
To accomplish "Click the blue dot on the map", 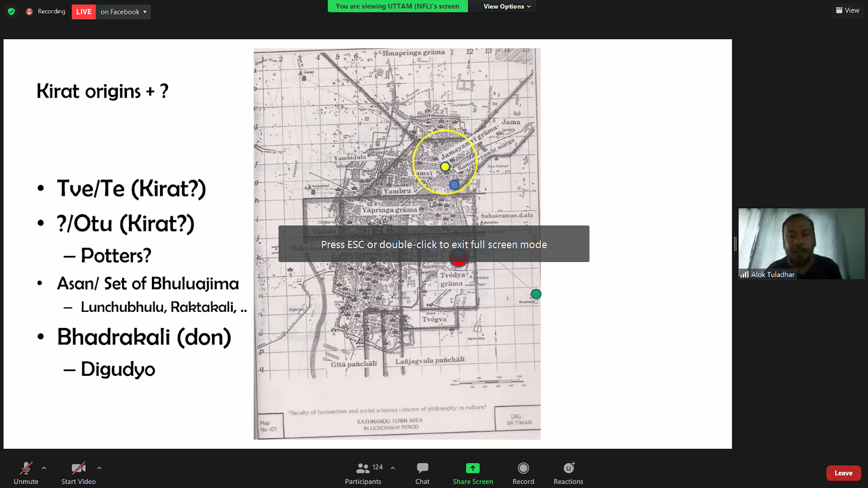I will coord(454,185).
